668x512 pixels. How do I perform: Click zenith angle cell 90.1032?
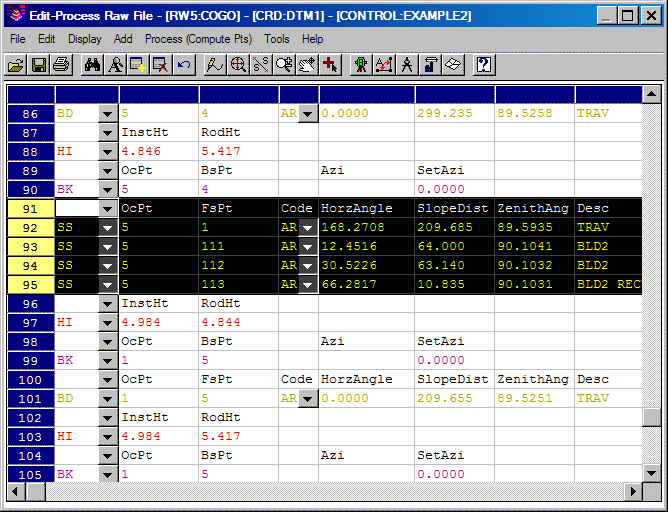tap(535, 265)
